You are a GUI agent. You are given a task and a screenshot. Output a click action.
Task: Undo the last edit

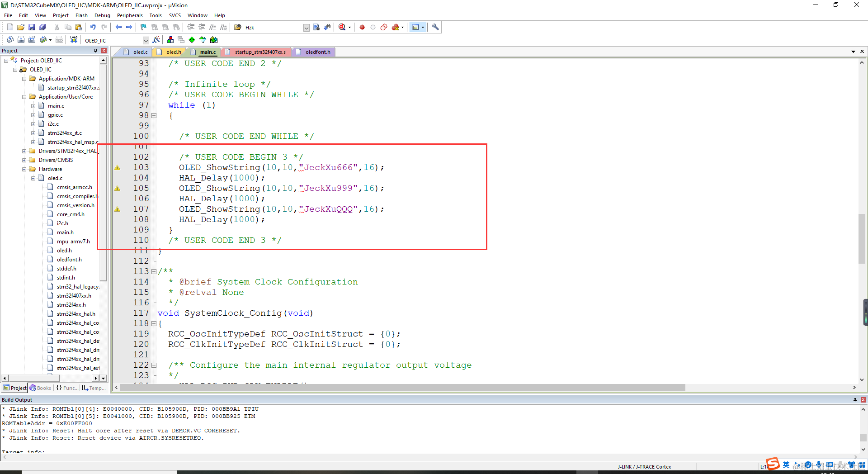[93, 27]
